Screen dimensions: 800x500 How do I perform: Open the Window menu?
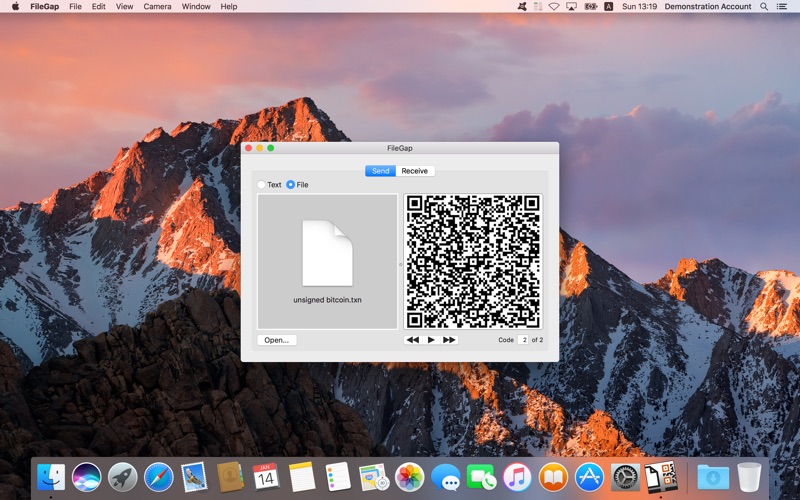click(x=196, y=7)
